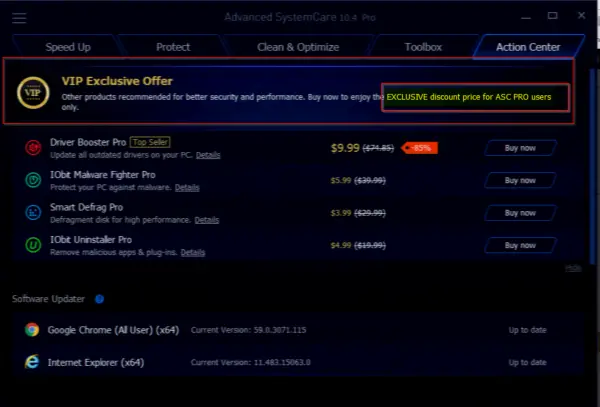Screen dimensions: 600x407
Task: Select the Action Center tab
Action: [528, 47]
